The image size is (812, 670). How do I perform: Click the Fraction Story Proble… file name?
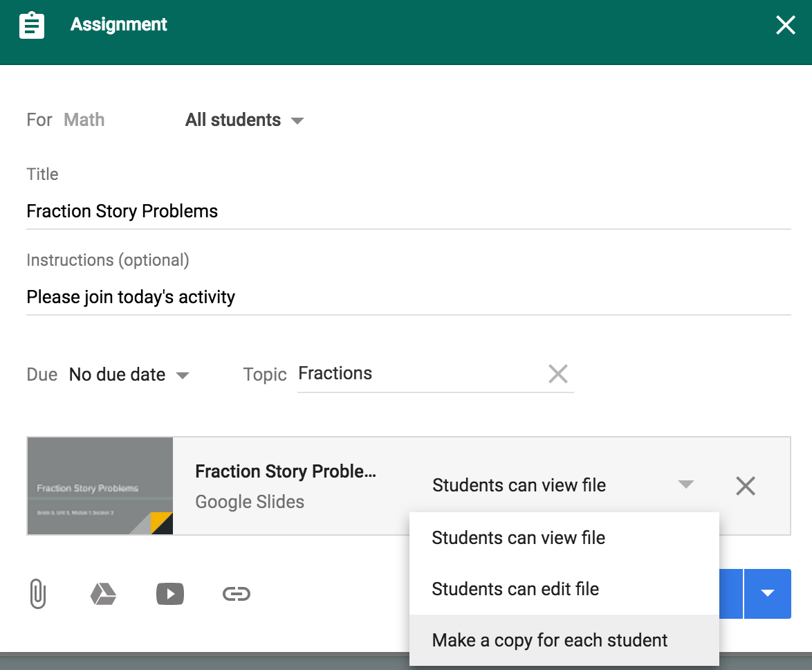(286, 471)
